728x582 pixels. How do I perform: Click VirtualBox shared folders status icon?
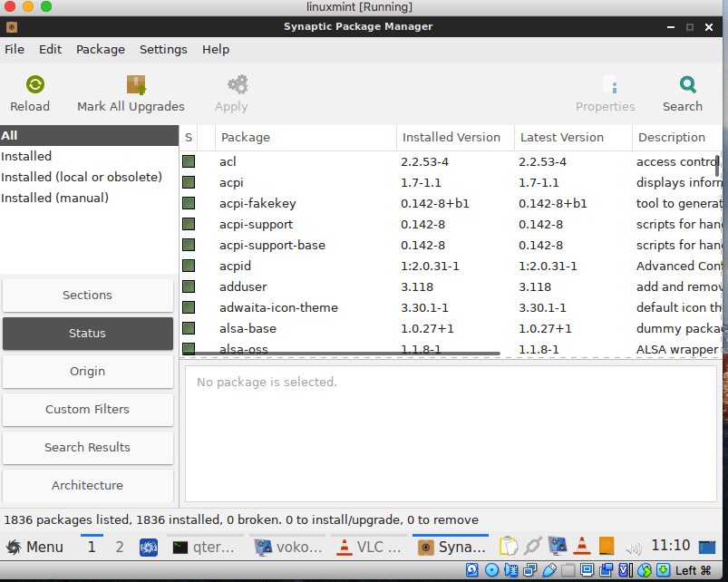(568, 569)
